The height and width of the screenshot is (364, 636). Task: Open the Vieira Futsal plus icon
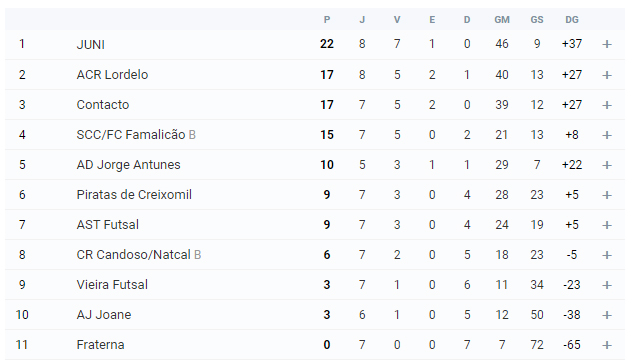607,285
